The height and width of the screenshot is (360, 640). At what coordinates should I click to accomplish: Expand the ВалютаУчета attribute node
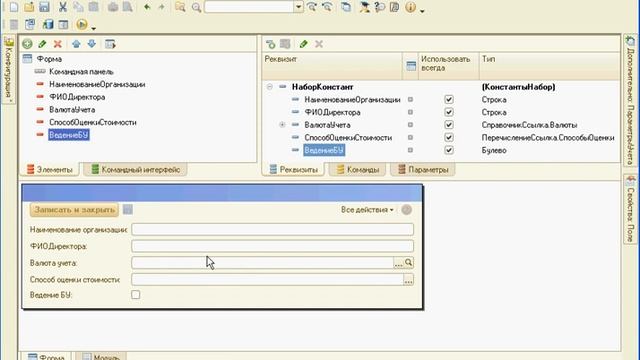click(282, 125)
